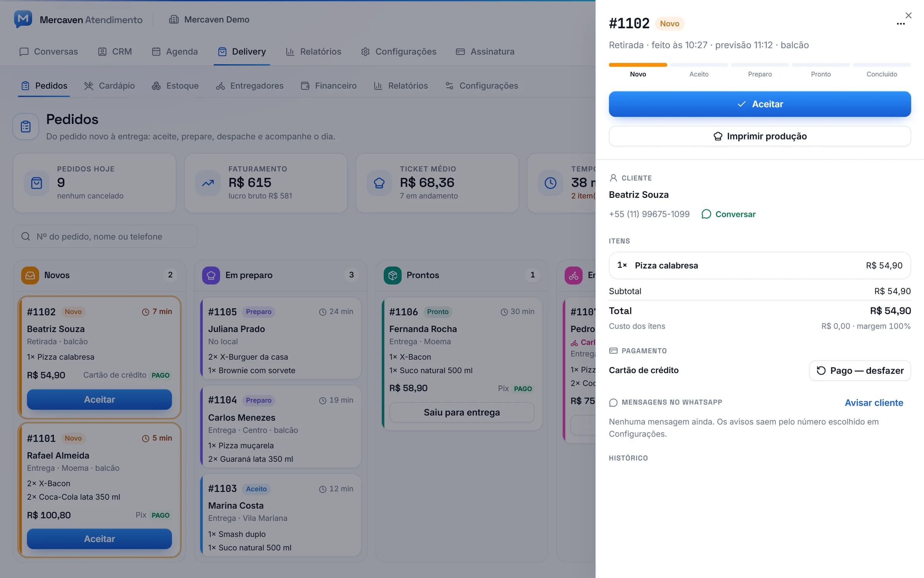924x578 pixels.
Task: Click the WhatsApp Conversar chat icon
Action: coord(706,214)
